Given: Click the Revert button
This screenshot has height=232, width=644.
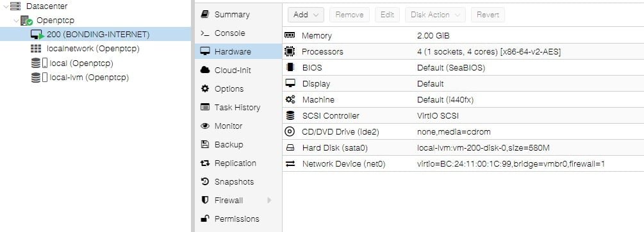Looking at the screenshot, I should 488,15.
